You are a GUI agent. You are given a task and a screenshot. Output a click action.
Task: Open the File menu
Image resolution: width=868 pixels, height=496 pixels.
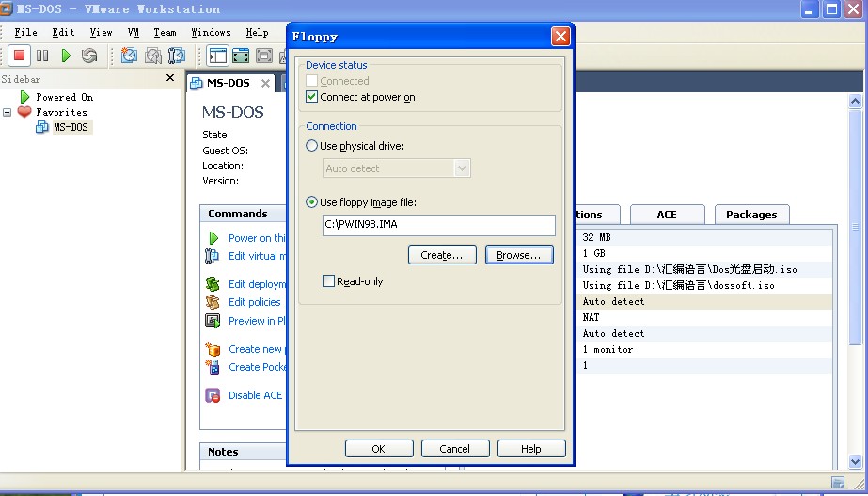[x=25, y=33]
